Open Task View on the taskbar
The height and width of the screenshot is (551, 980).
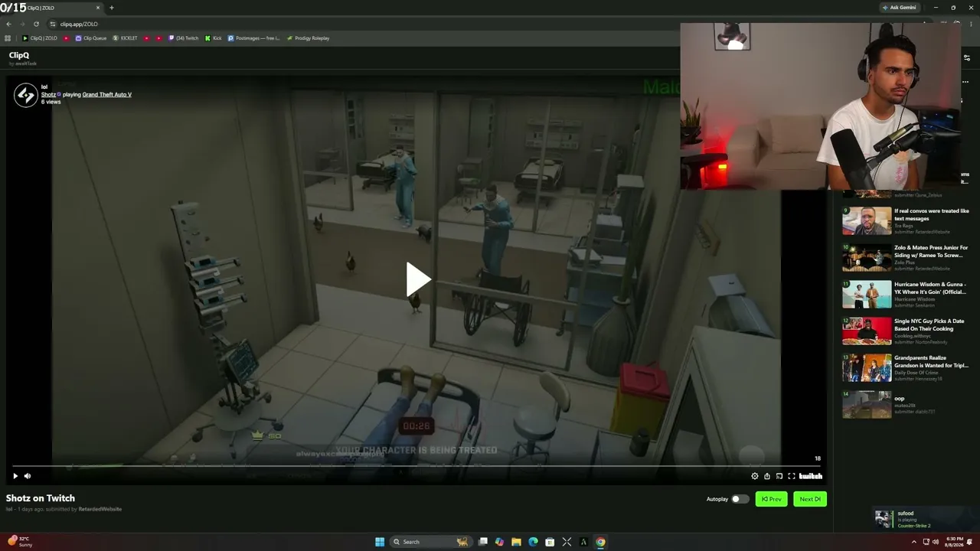(483, 542)
